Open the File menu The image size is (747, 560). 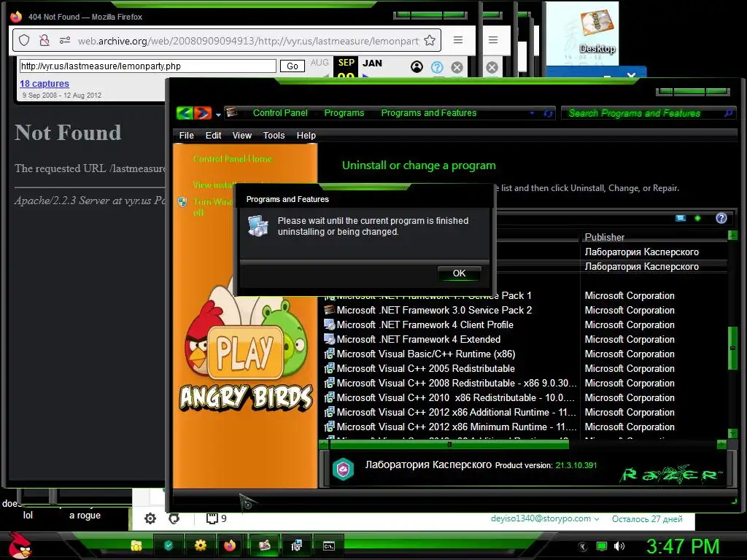[186, 135]
